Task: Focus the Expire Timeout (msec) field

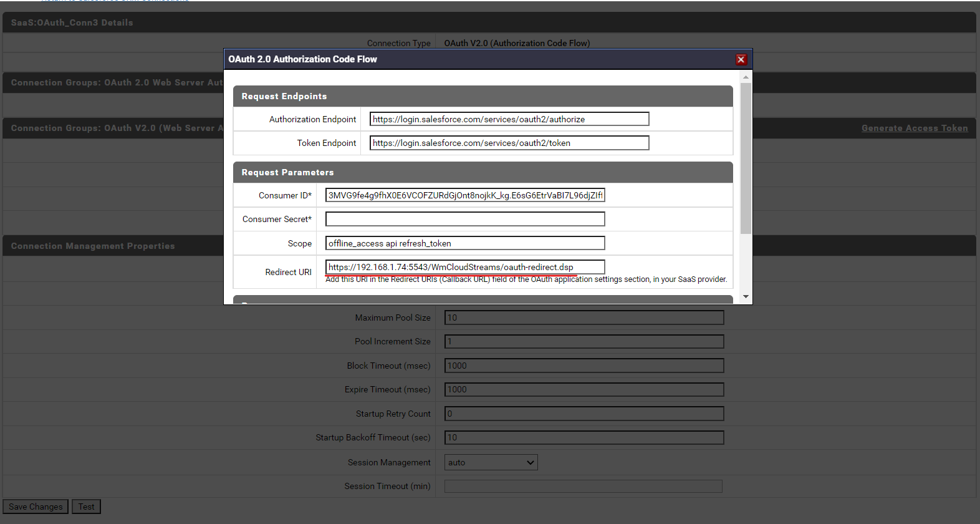Action: (x=584, y=389)
